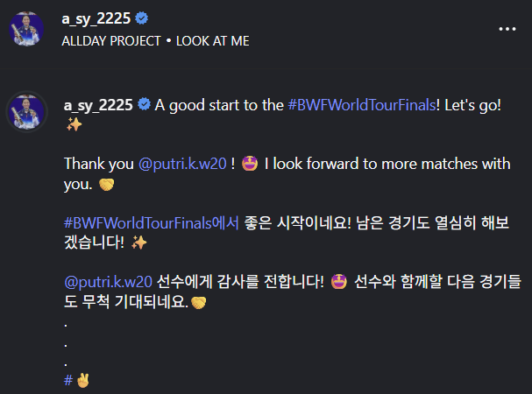This screenshot has width=532, height=394.
Task: Click star-struck emoji after the English mention
Action: (250, 164)
